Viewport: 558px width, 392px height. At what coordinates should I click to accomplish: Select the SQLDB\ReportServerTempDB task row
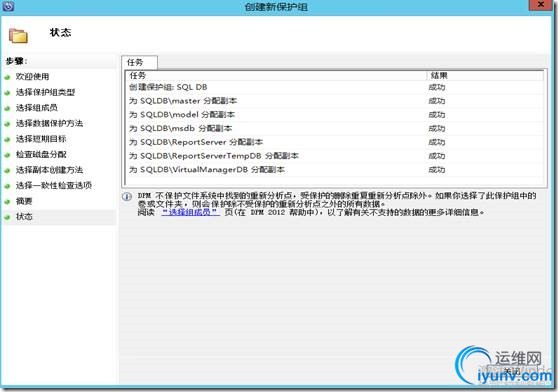click(335, 156)
